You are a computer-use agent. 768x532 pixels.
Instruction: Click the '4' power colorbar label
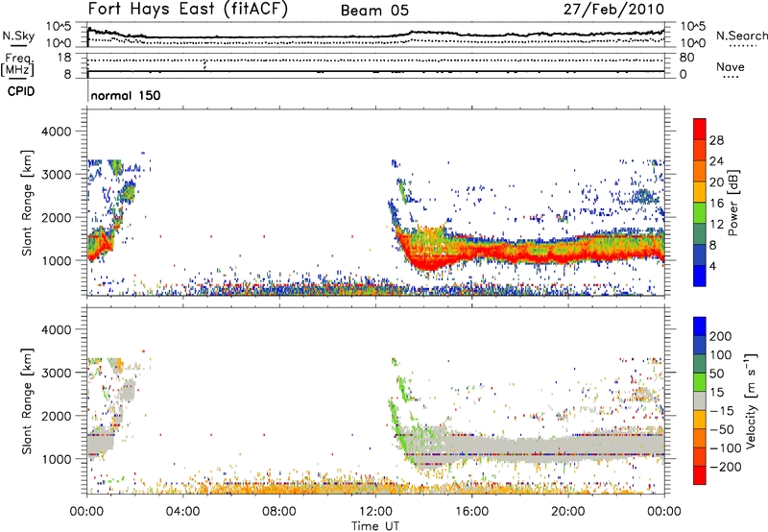(712, 267)
